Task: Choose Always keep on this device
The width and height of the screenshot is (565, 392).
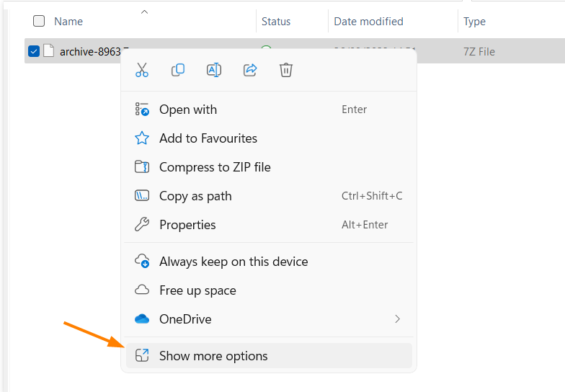Action: [233, 262]
